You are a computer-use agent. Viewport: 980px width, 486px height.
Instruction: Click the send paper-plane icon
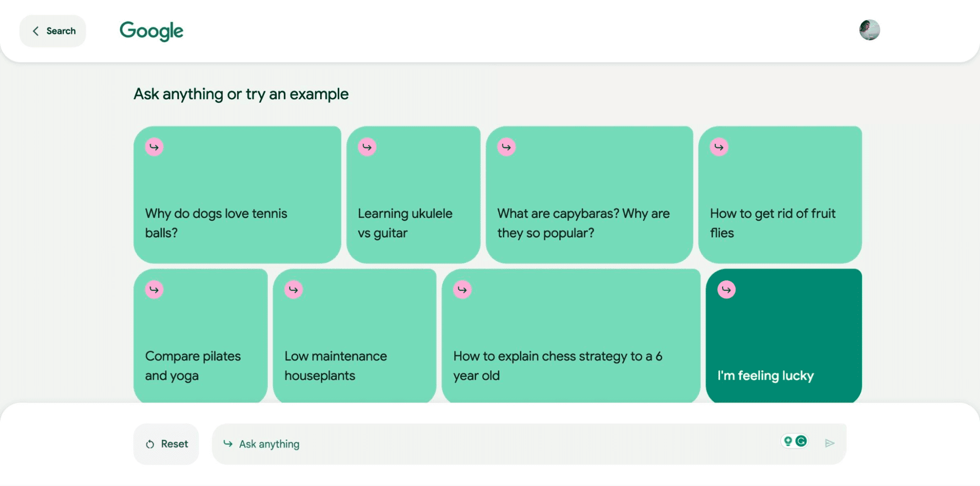(x=829, y=443)
